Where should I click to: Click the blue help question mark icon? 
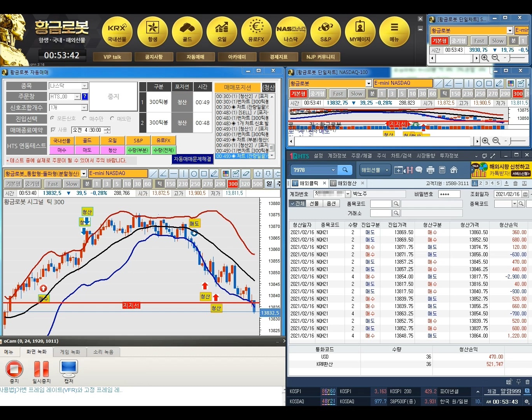pyautogui.click(x=85, y=96)
